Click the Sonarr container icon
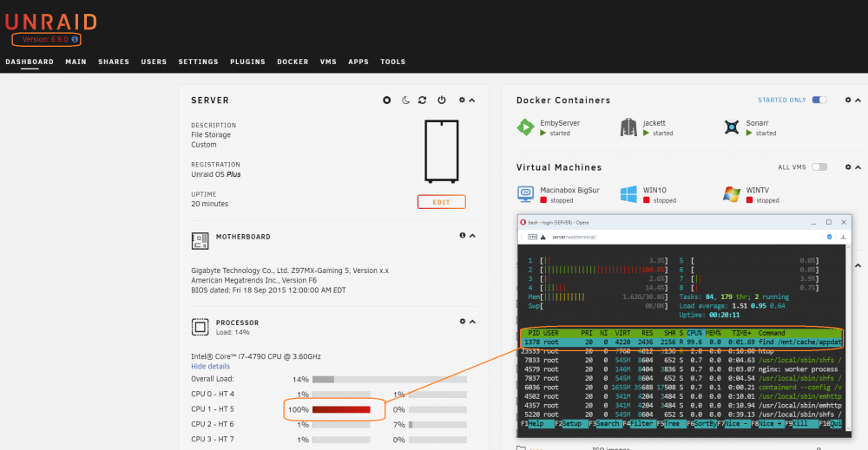868x450 pixels. click(x=731, y=127)
